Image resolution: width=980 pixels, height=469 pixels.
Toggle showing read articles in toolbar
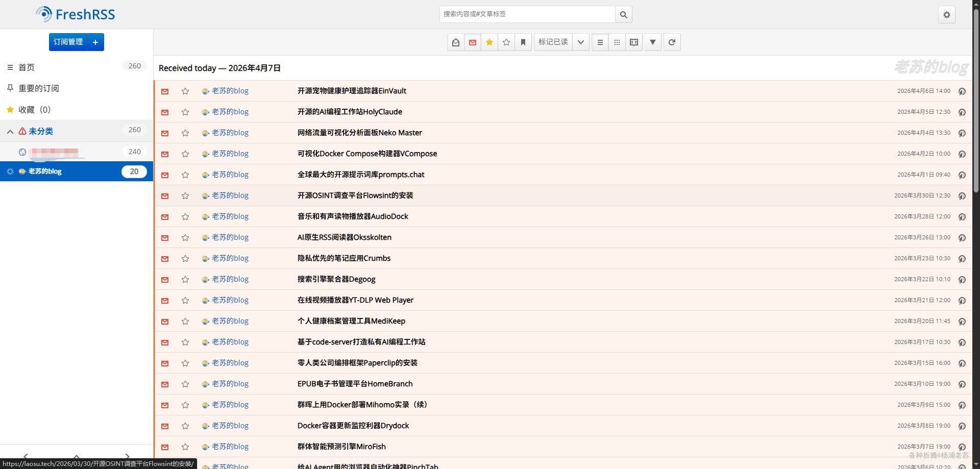456,42
